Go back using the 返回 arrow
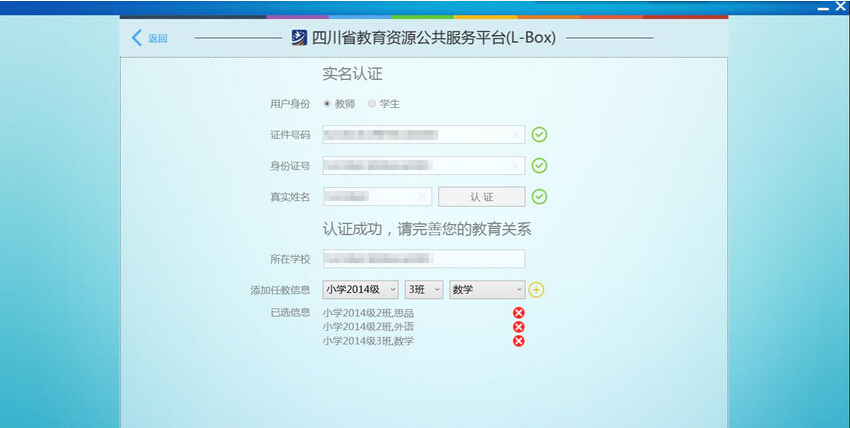 pyautogui.click(x=137, y=38)
